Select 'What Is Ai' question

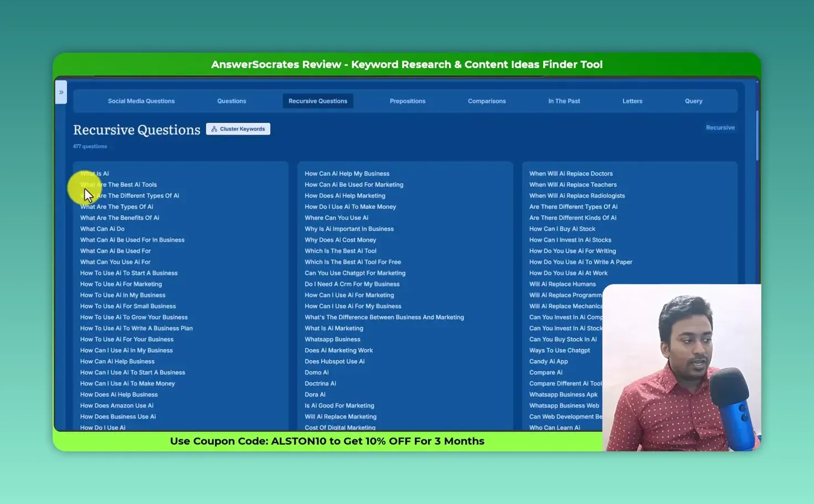pos(95,174)
